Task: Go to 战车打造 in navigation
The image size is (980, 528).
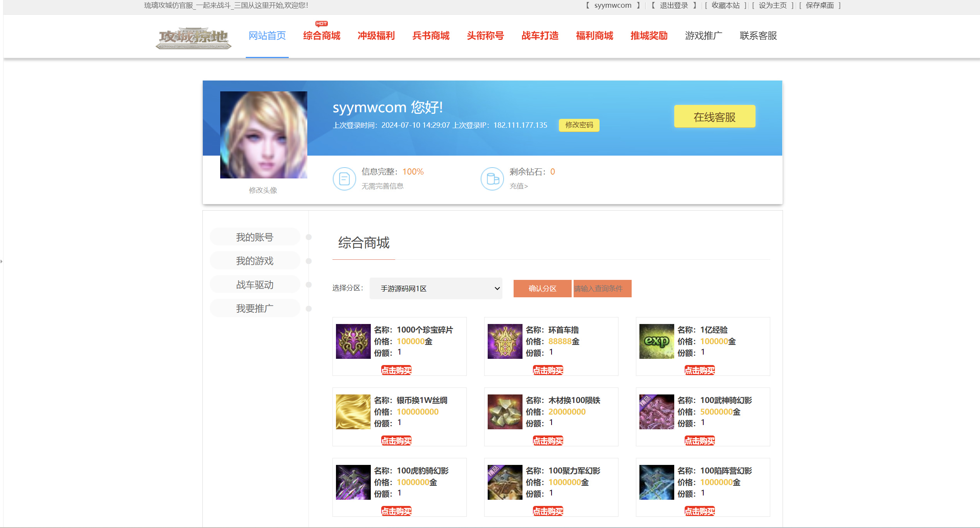Action: click(540, 36)
